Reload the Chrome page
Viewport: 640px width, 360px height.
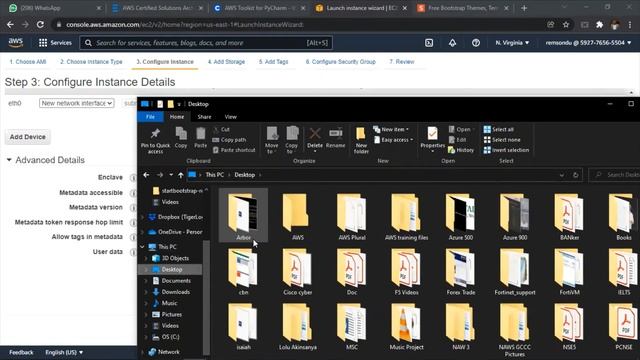point(40,24)
